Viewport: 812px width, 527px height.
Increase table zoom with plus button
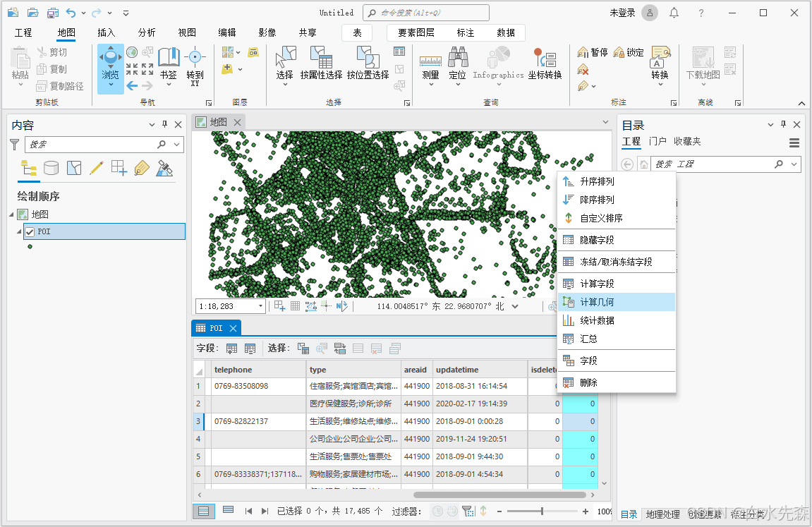click(x=585, y=511)
